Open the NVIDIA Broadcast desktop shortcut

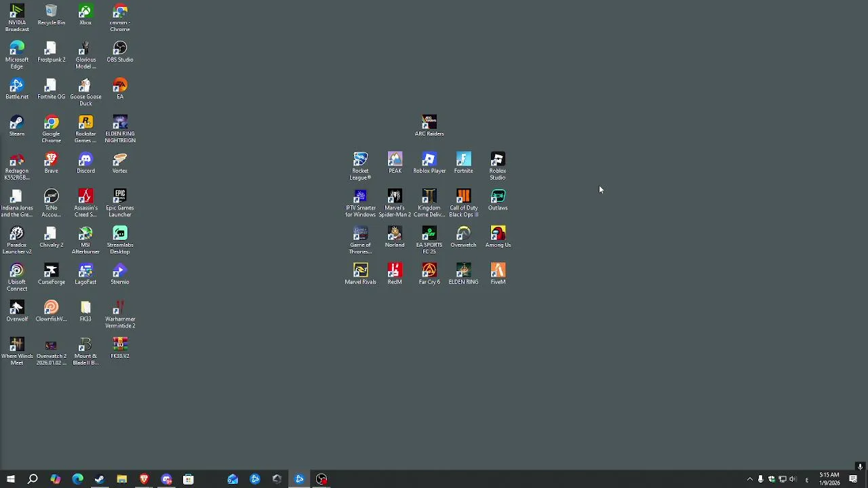click(x=17, y=18)
